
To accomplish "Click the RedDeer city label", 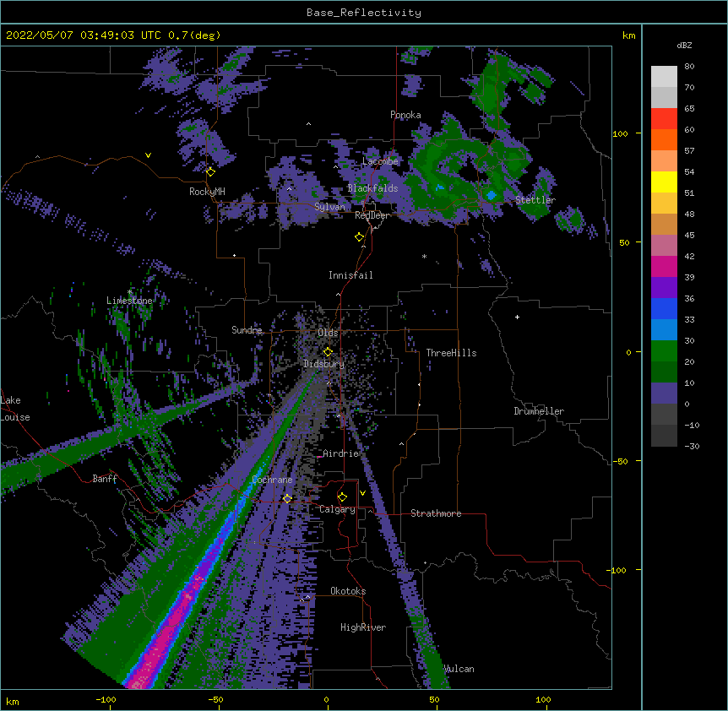I will pyautogui.click(x=372, y=215).
